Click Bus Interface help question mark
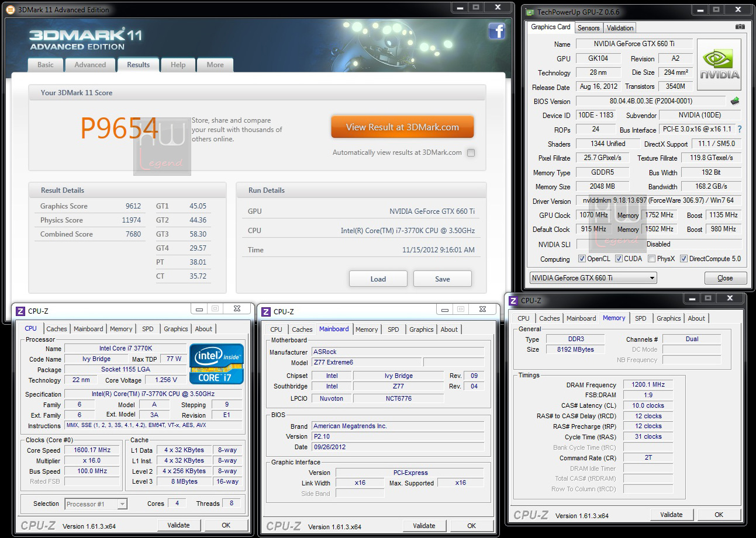The image size is (756, 538). [x=739, y=129]
